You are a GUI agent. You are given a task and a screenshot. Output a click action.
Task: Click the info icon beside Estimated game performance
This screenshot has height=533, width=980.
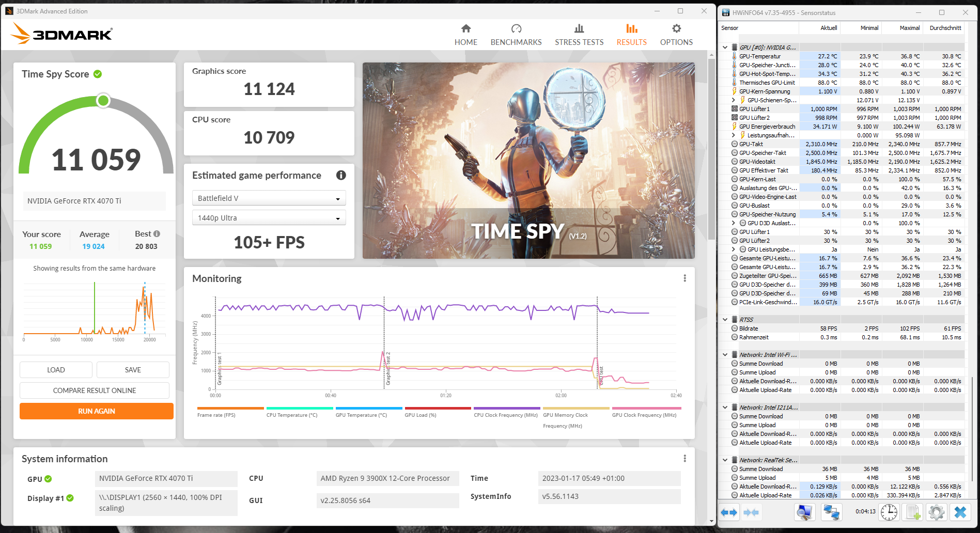(341, 175)
